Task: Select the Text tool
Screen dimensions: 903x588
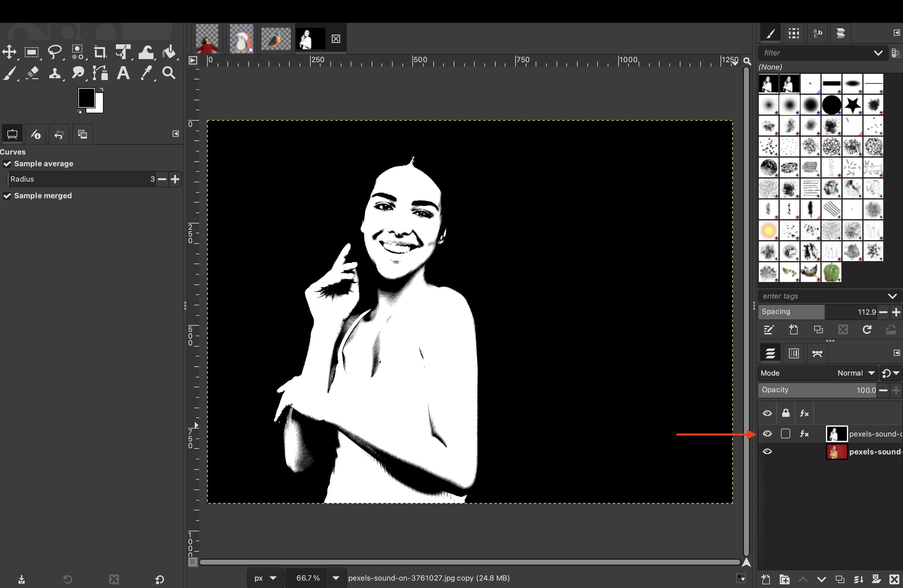Action: click(123, 73)
